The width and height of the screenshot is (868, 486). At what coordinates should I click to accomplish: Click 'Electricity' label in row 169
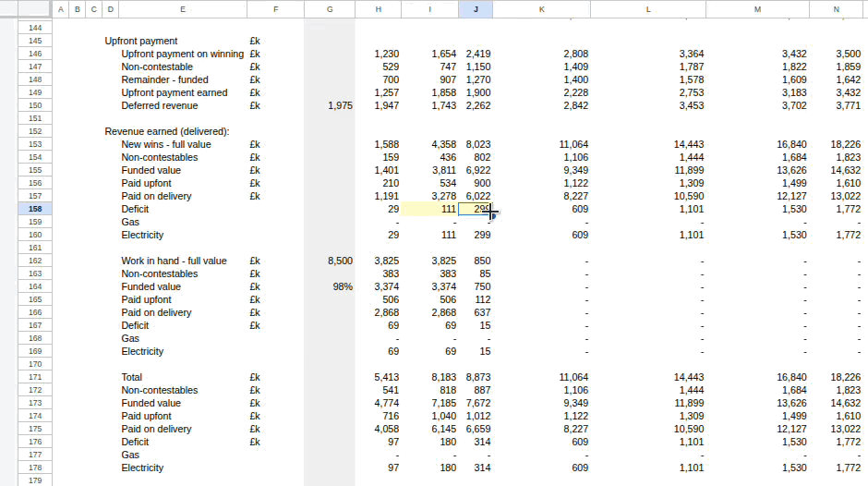tap(142, 351)
